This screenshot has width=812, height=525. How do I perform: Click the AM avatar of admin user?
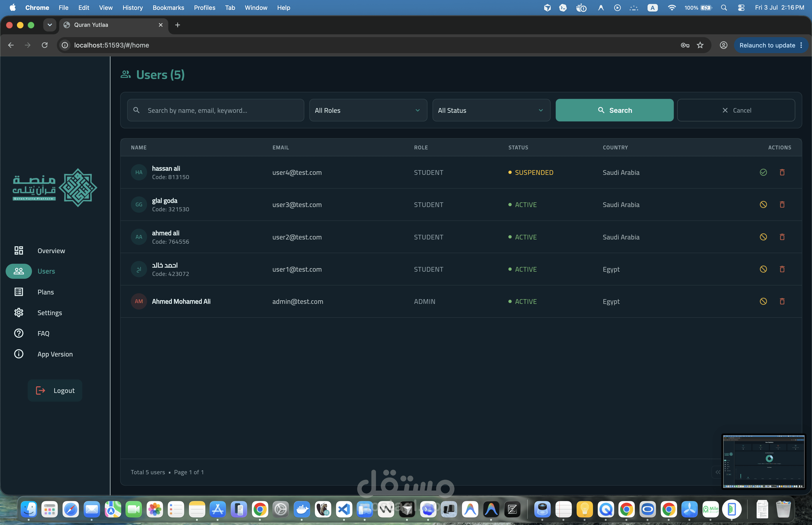coord(139,301)
